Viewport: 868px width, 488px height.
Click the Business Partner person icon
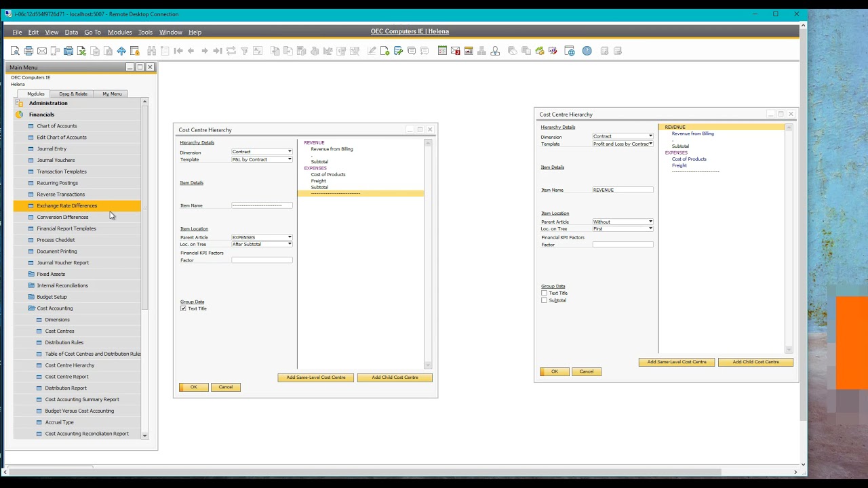(495, 51)
